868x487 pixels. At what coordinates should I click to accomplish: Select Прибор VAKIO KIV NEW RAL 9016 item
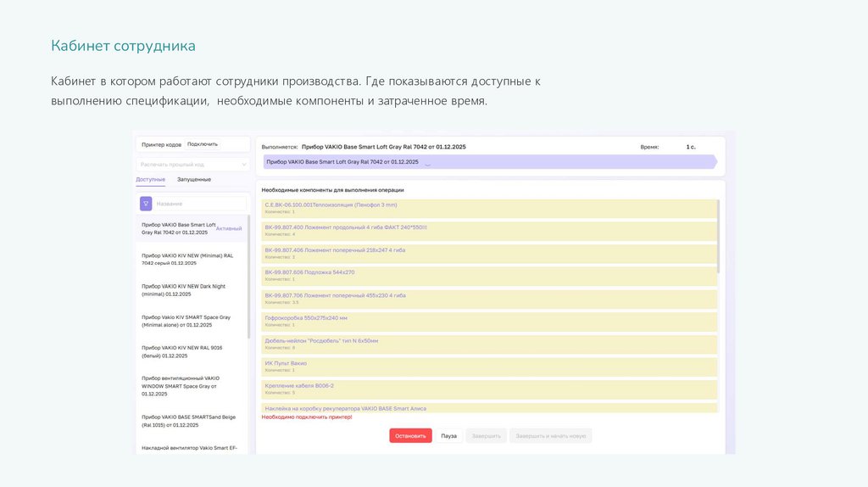191,352
